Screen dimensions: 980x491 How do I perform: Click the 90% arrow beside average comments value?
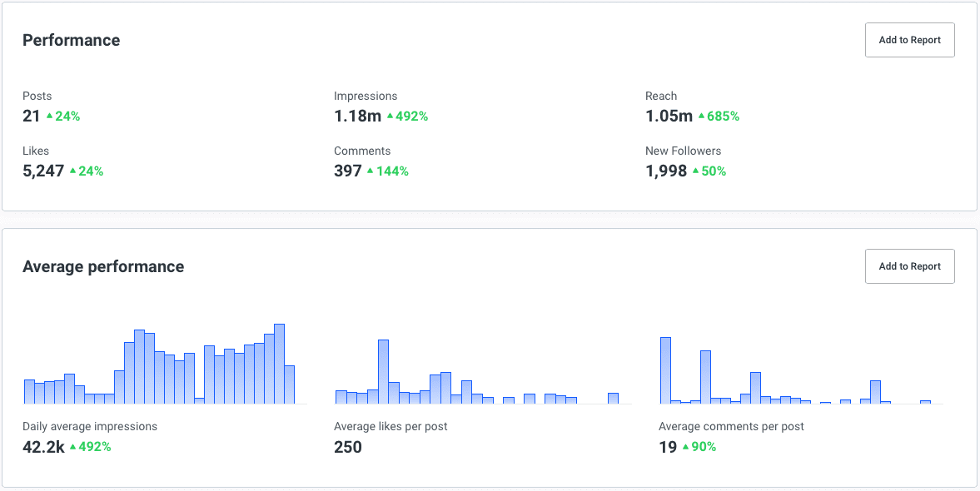pyautogui.click(x=699, y=446)
